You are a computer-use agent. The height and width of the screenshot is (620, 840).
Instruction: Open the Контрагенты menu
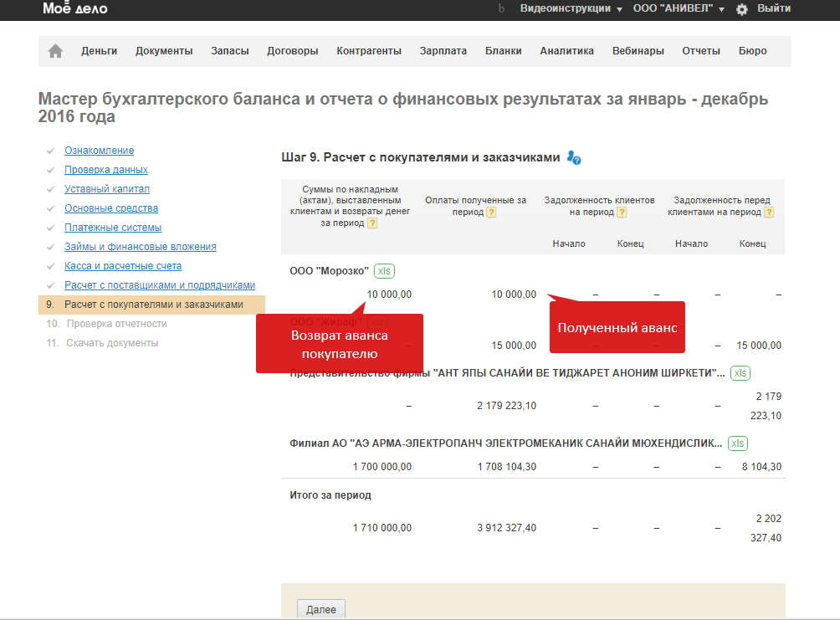[369, 51]
